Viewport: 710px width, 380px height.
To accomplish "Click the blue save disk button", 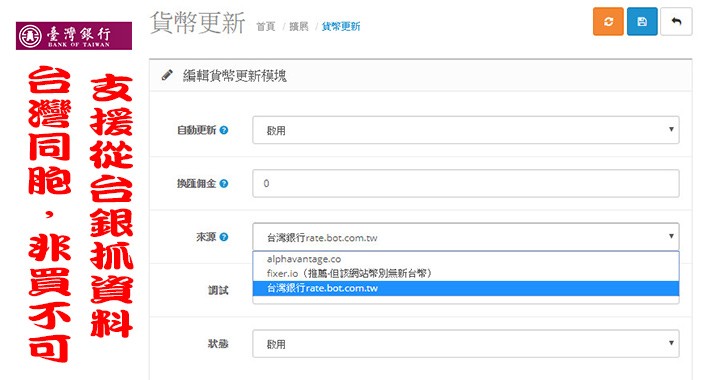I will (642, 21).
